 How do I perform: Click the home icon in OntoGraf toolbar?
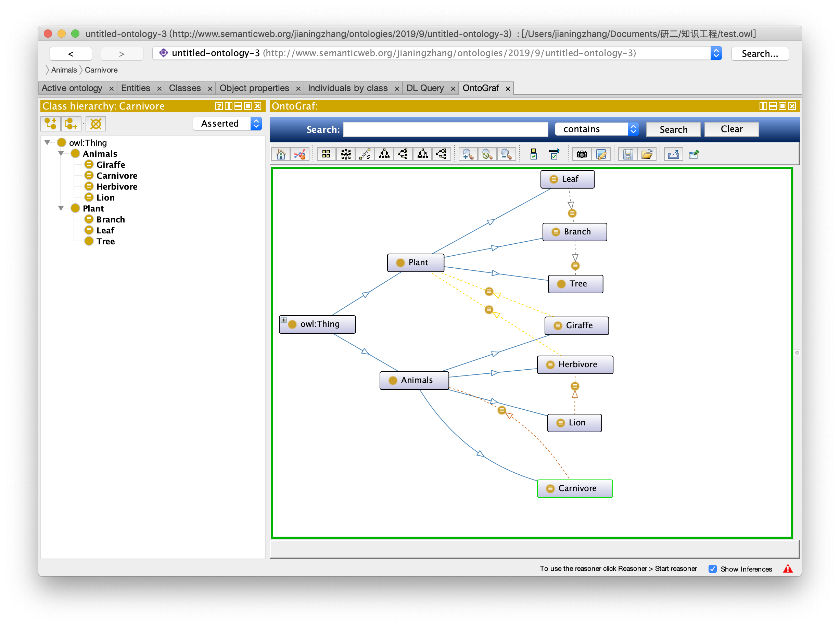pos(281,154)
